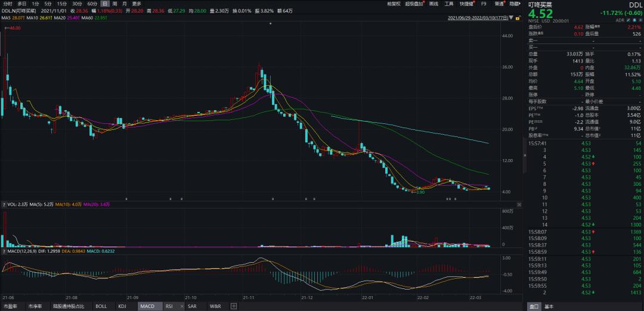Add a new indicator tab with plus icon
644x311 pixels.
(x=234, y=306)
